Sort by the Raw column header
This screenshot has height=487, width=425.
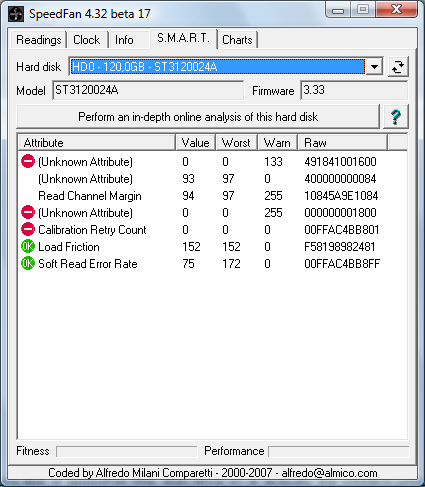point(342,143)
